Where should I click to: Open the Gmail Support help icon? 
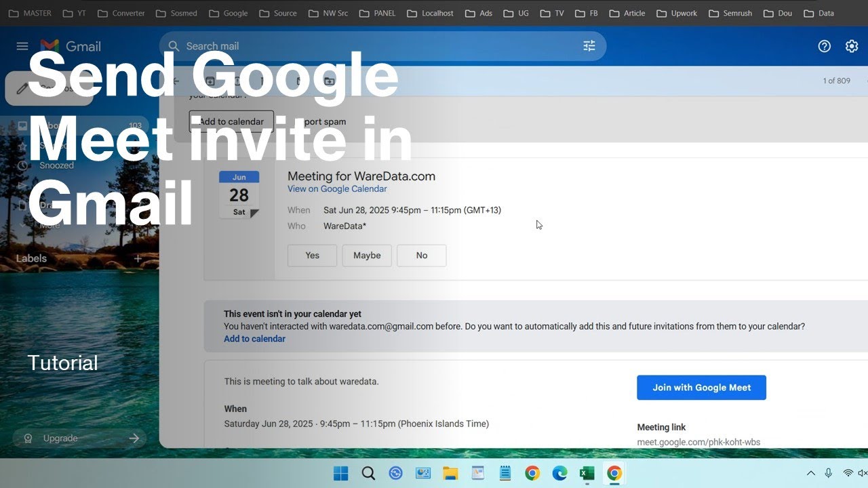pyautogui.click(x=825, y=46)
